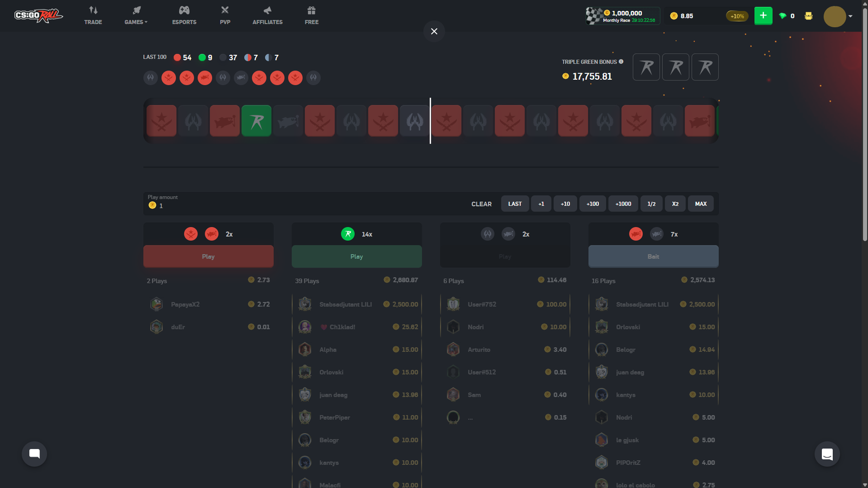868x488 pixels.
Task: Select the LAST bet amount option
Action: [x=514, y=203]
